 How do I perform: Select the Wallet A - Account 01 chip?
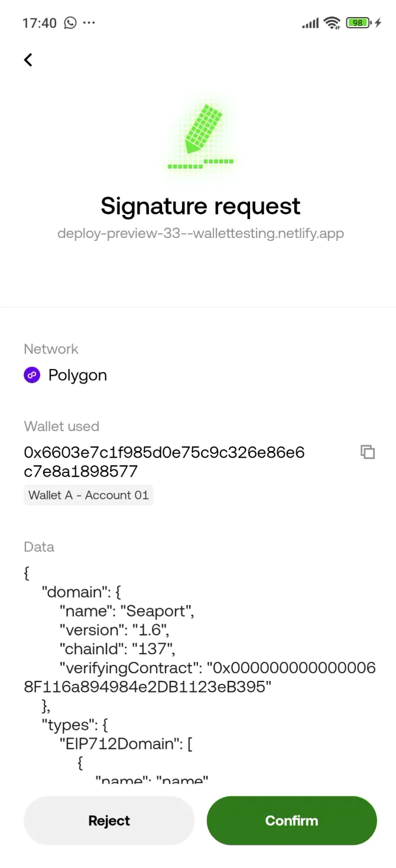tap(88, 495)
